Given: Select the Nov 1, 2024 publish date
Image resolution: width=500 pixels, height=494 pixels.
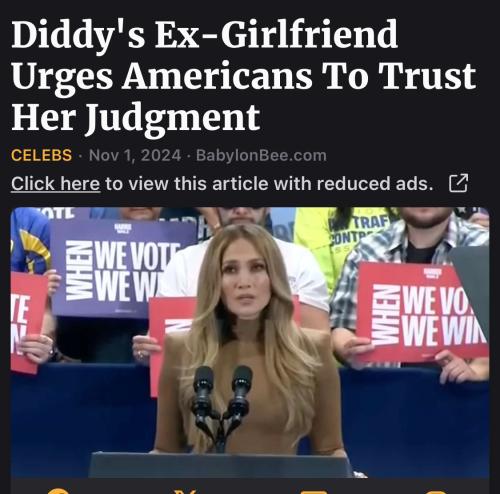Looking at the screenshot, I should [x=135, y=155].
